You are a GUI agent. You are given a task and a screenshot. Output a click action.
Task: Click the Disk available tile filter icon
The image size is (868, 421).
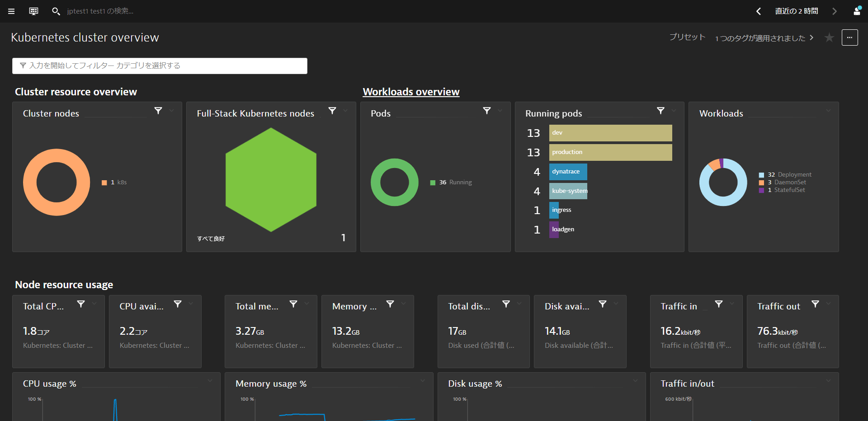(603, 304)
